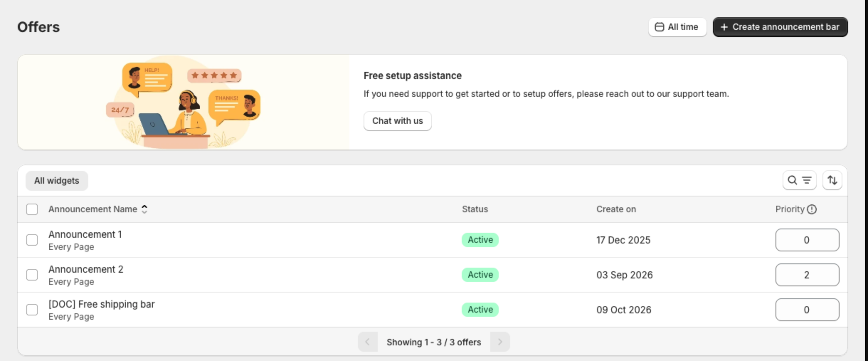Viewport: 868px width, 361px height.
Task: Click Active status badge of Announcement 1
Action: tap(480, 240)
